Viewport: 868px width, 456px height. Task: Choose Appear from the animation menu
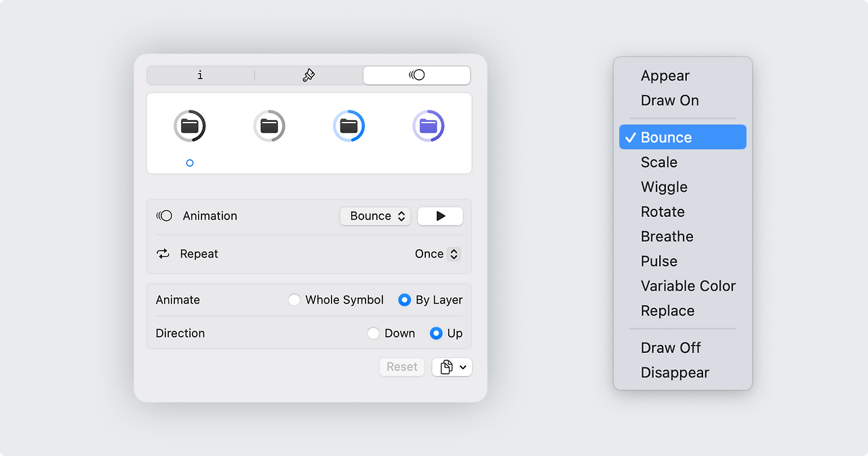tap(683, 76)
